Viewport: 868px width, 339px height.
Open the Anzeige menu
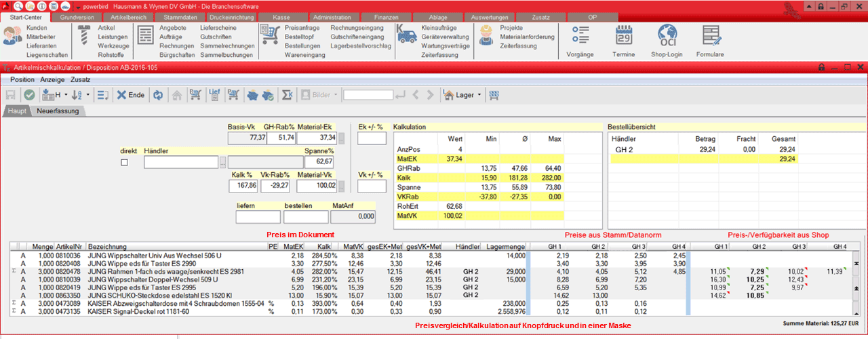tap(52, 79)
